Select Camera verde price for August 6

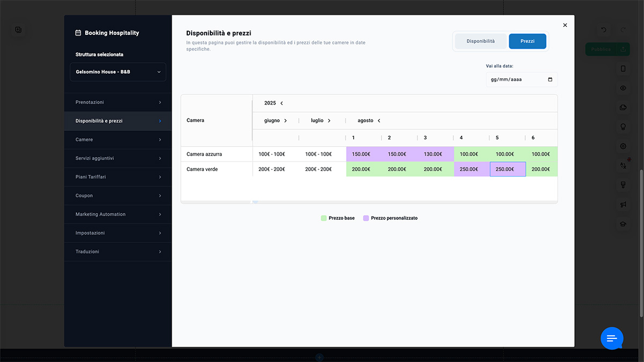542,169
